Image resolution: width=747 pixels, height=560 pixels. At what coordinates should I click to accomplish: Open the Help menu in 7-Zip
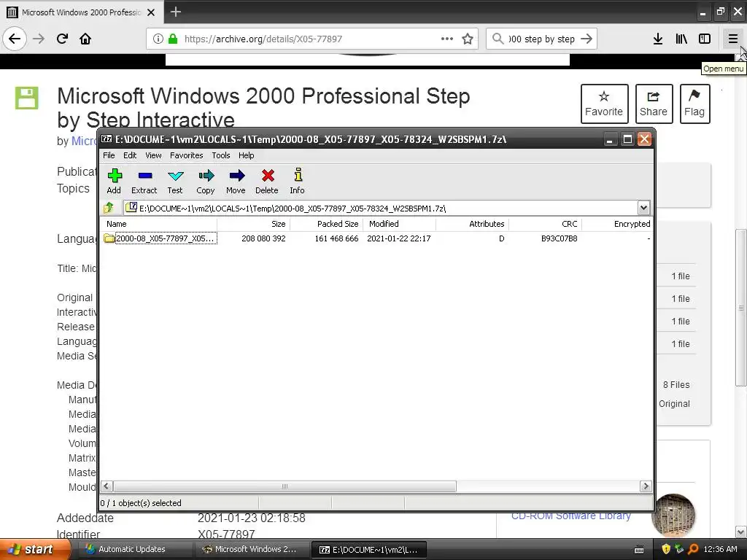click(x=247, y=155)
